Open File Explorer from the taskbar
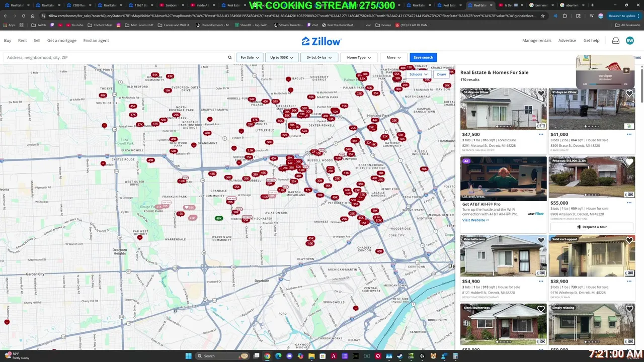This screenshot has width=644, height=362. click(311, 356)
